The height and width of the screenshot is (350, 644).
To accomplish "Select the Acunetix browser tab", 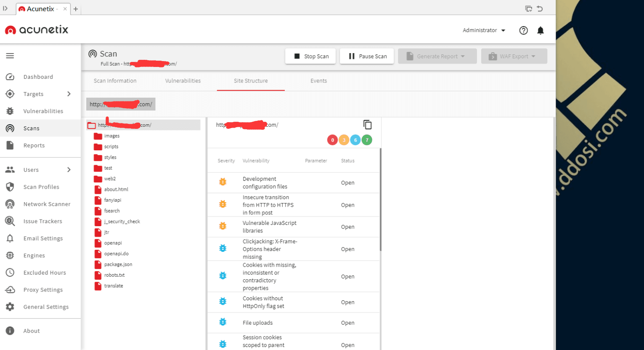I will (x=43, y=8).
